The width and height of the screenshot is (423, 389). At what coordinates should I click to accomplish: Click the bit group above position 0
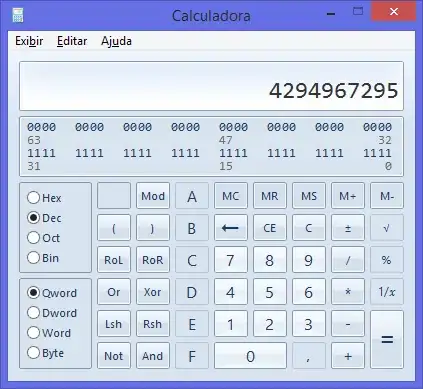377,153
